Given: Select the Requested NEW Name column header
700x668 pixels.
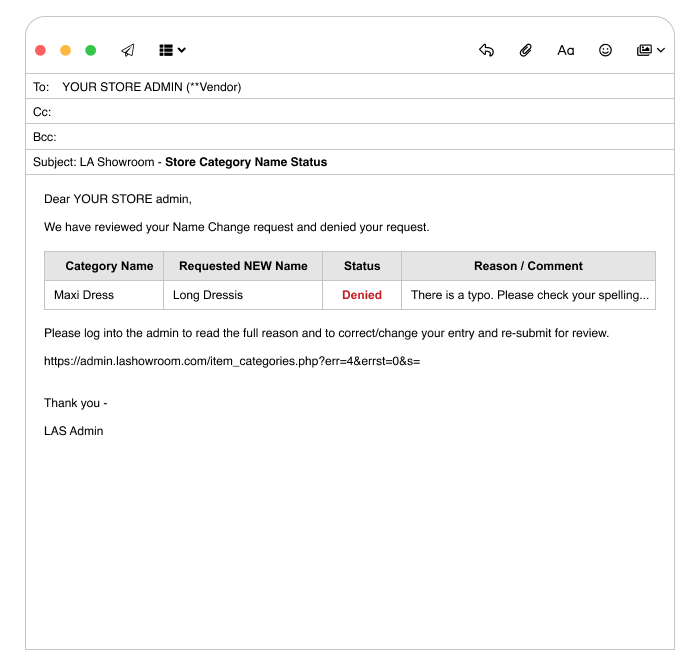Looking at the screenshot, I should [x=243, y=266].
